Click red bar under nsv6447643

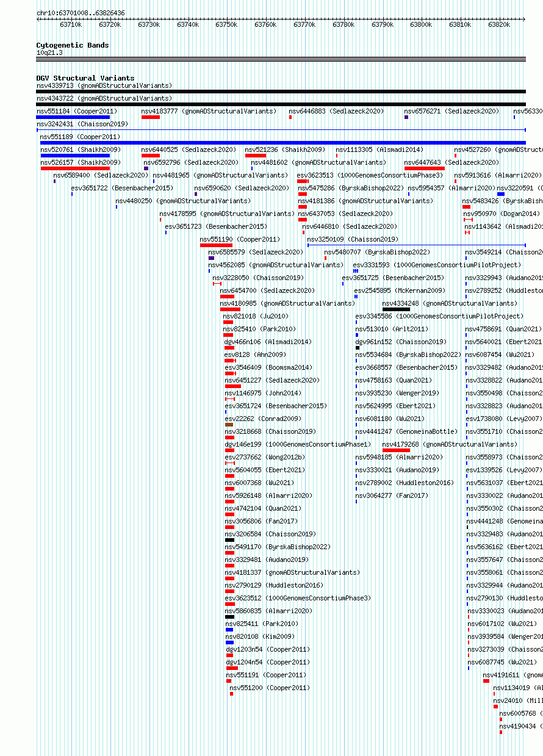tap(424, 168)
